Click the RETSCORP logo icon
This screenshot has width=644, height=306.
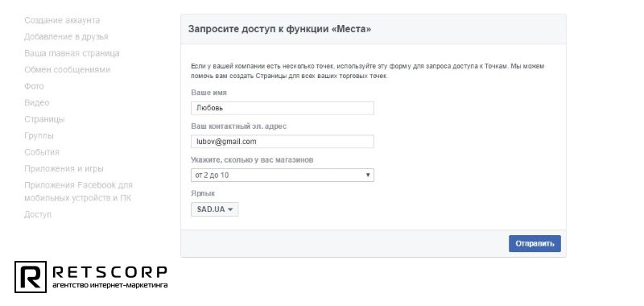(31, 277)
